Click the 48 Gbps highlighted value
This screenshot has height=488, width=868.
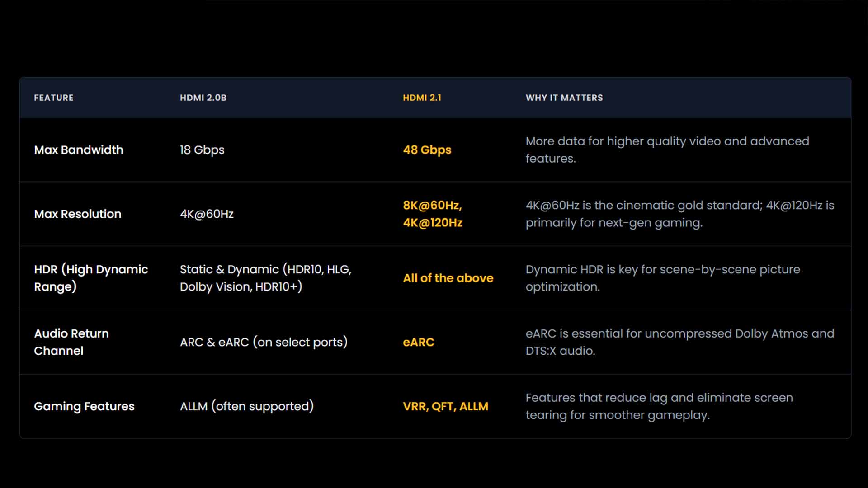[427, 150]
